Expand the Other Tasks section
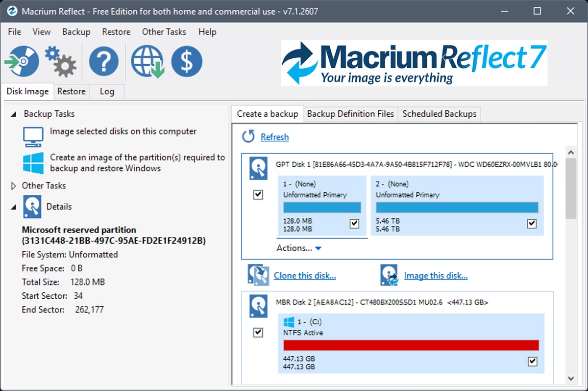Screen dimensions: 588x391 pos(13,186)
